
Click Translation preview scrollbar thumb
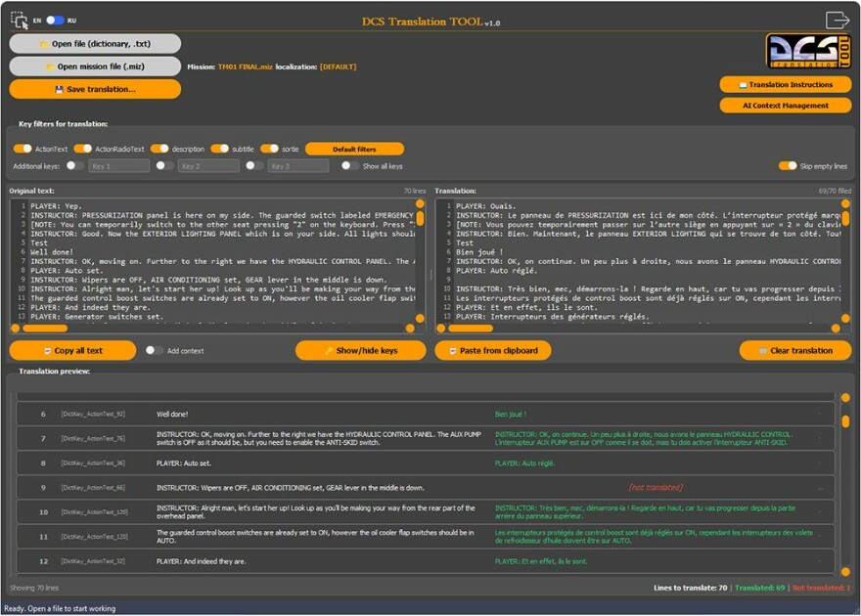click(845, 421)
